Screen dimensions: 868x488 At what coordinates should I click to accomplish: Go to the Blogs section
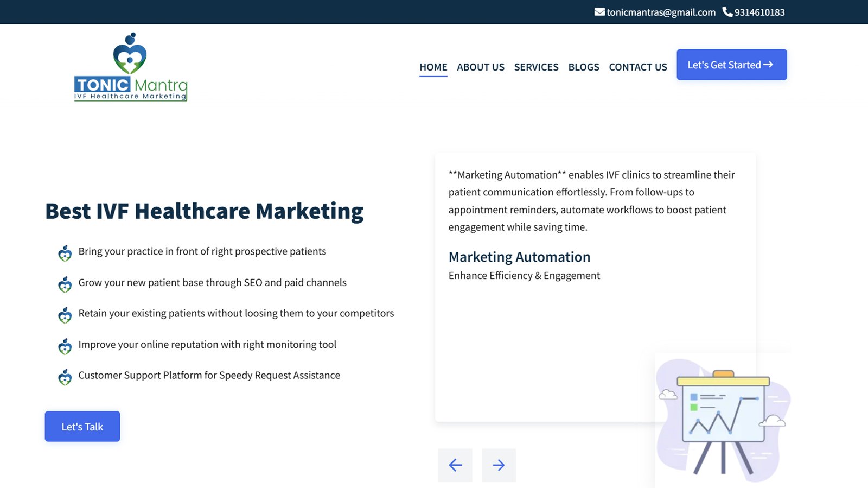coord(584,67)
